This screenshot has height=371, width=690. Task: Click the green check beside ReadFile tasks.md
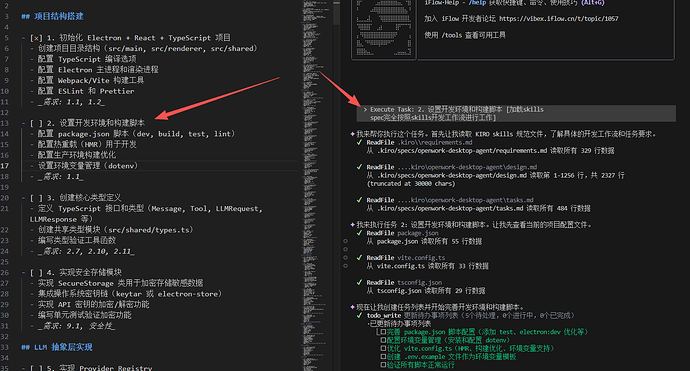click(360, 200)
